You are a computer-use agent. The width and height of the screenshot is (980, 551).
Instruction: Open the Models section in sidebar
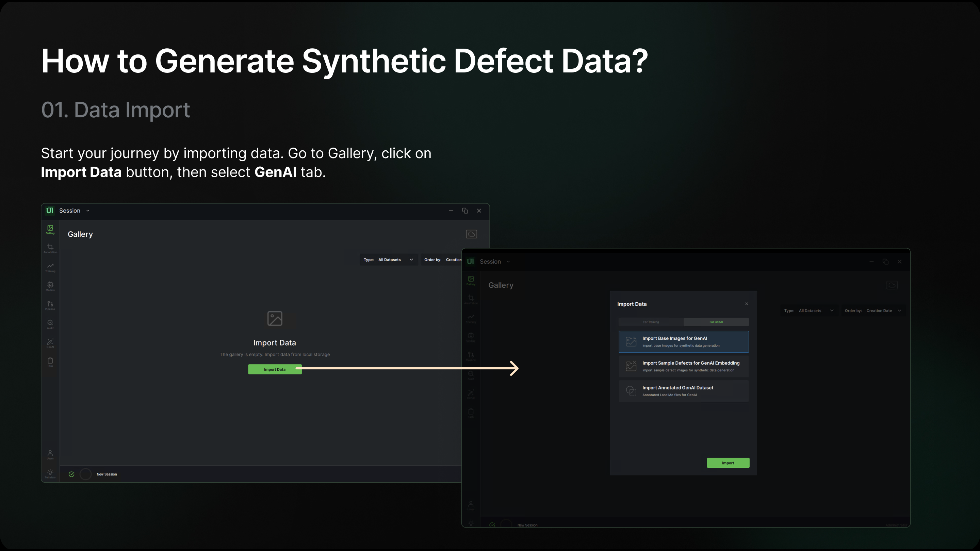[50, 286]
